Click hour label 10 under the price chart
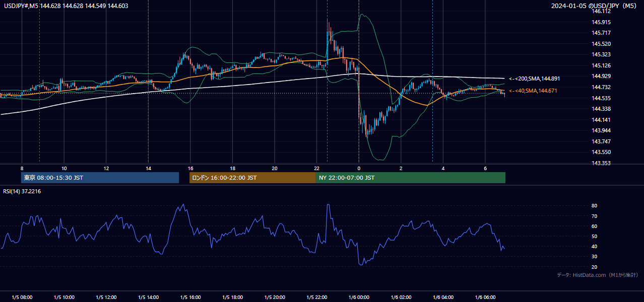The height and width of the screenshot is (302, 644). (64, 168)
